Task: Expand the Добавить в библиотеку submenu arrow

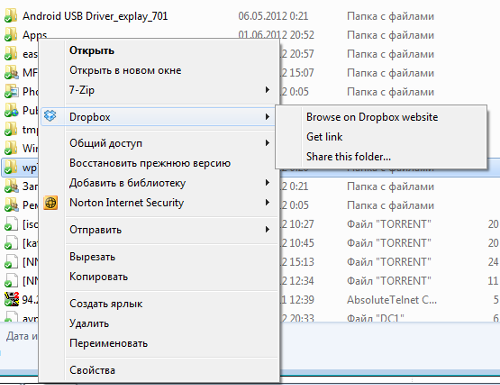Action: pyautogui.click(x=267, y=182)
